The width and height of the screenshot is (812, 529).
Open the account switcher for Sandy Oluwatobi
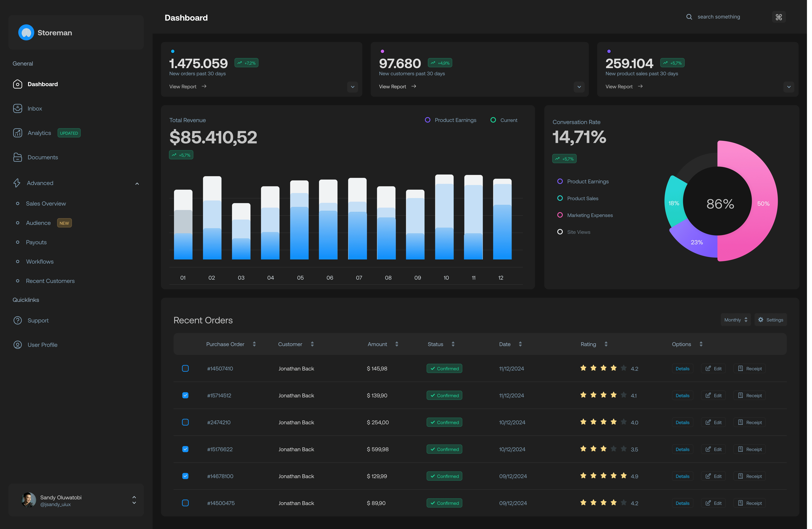tap(134, 500)
